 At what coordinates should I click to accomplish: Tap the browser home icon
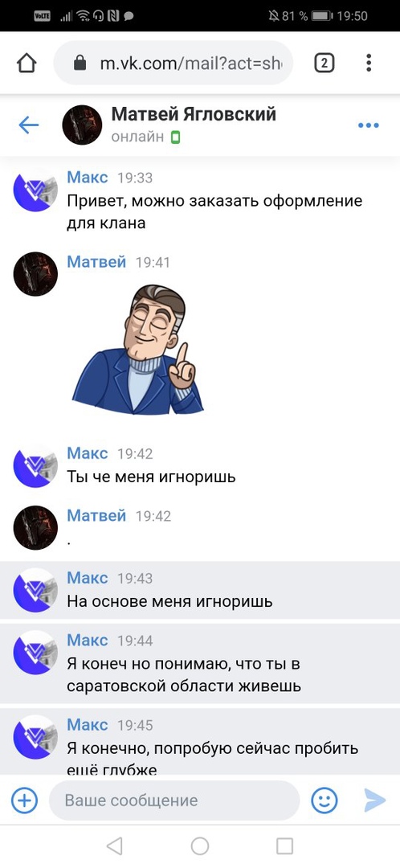pos(27,63)
